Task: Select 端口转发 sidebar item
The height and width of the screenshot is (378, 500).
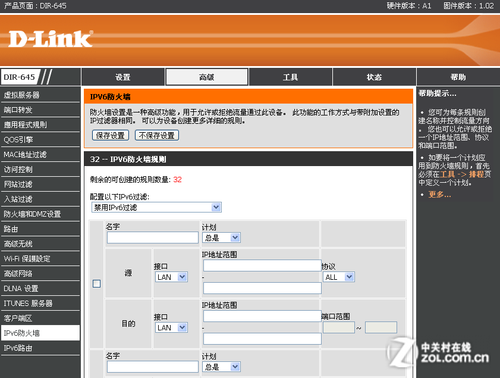Action: point(40,110)
